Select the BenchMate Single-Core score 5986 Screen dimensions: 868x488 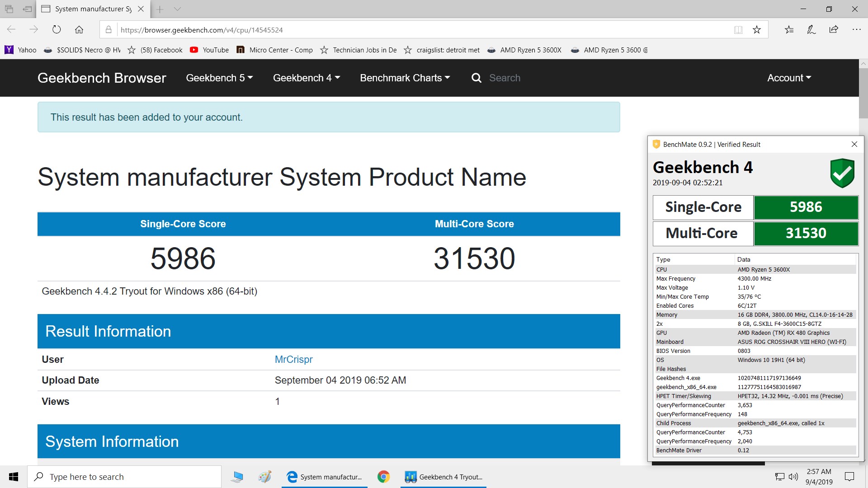click(806, 207)
